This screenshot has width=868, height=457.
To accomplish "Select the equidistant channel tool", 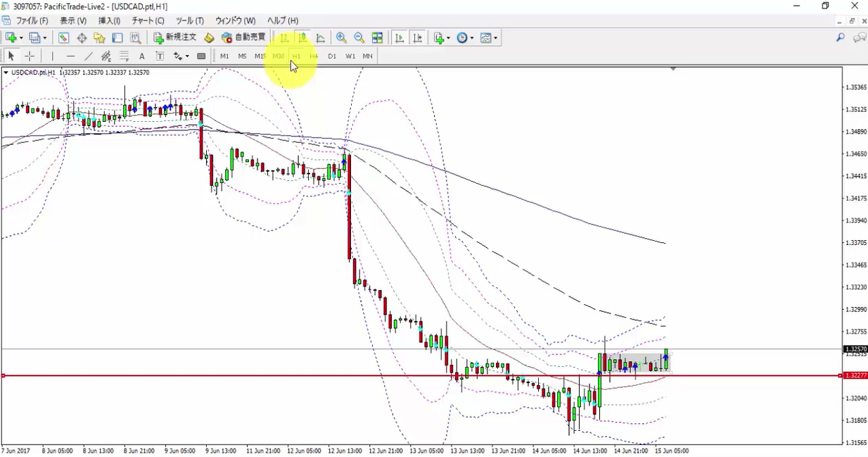I will (106, 56).
